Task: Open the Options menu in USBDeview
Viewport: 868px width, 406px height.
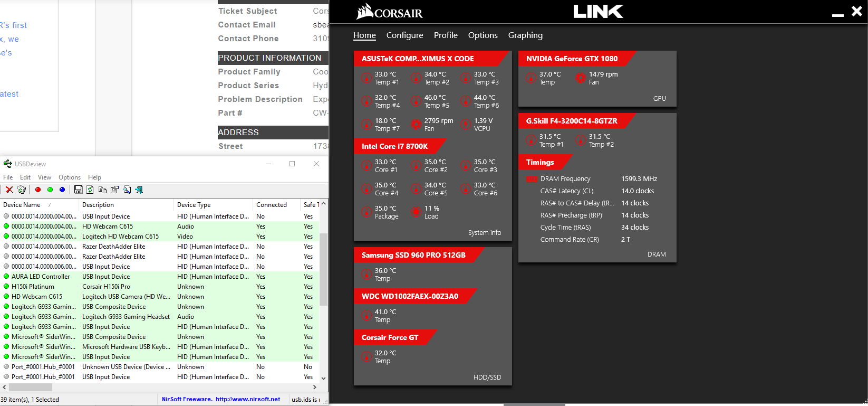Action: click(70, 177)
